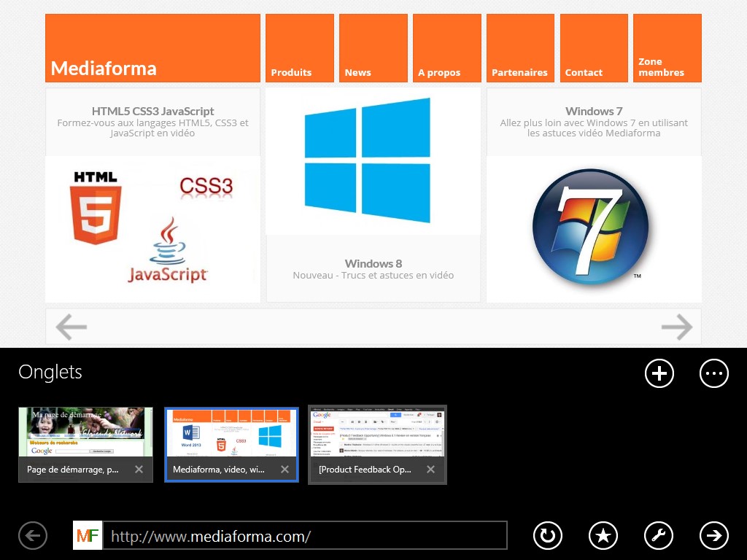The height and width of the screenshot is (560, 747).
Task: Click the carousel left arrow
Action: (71, 327)
